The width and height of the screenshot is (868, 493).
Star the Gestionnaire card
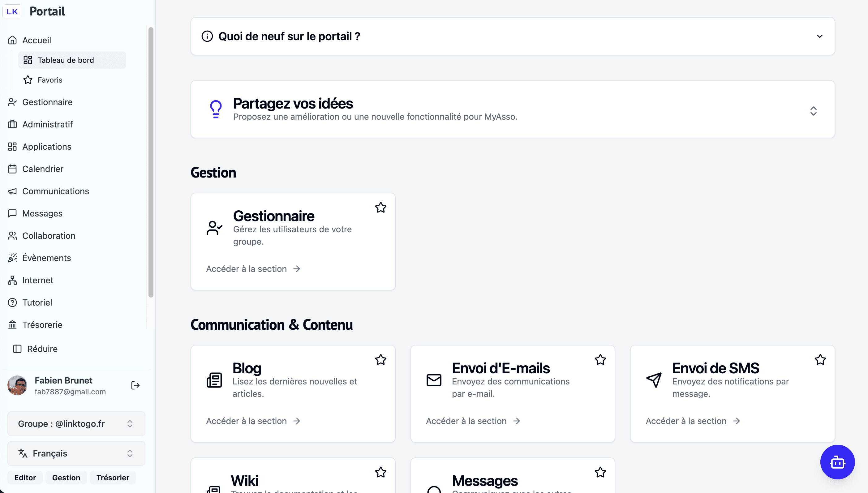click(x=381, y=207)
